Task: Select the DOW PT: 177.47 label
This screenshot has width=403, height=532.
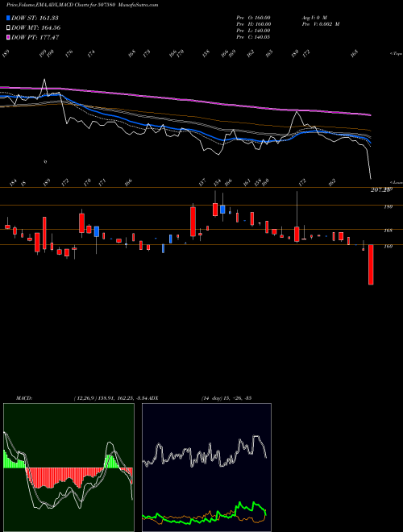Action: coord(35,37)
